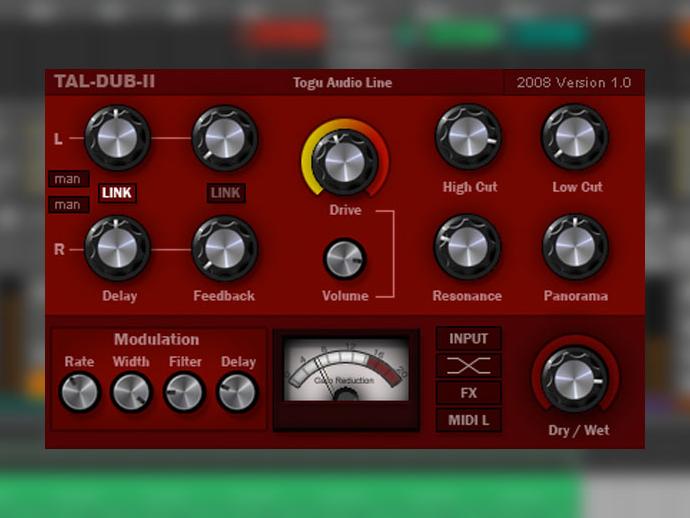Toggle the Feedback LINK button

[x=226, y=193]
